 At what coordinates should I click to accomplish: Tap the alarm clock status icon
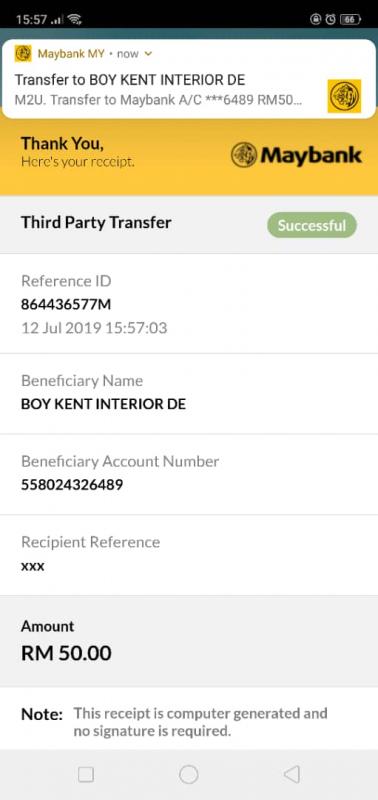tap(330, 19)
